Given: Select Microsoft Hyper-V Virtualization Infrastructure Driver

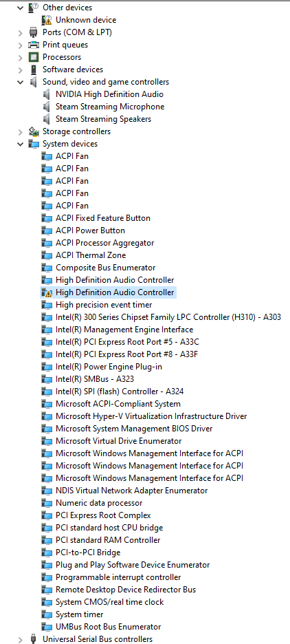Looking at the screenshot, I should [151, 416].
